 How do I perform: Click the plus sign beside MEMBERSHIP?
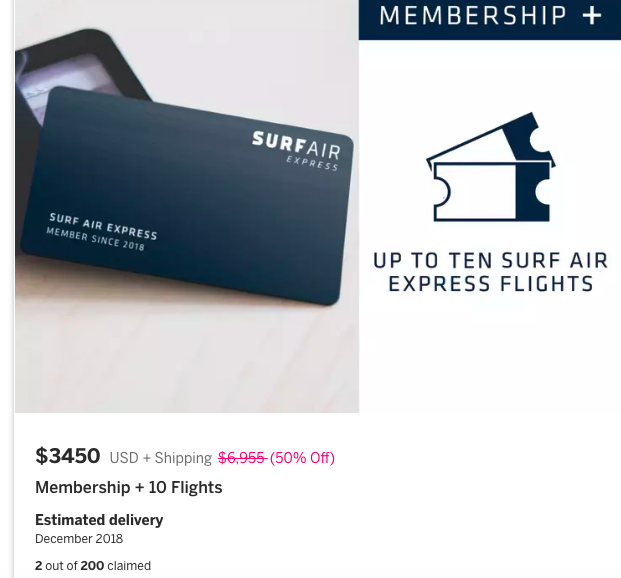coord(591,15)
